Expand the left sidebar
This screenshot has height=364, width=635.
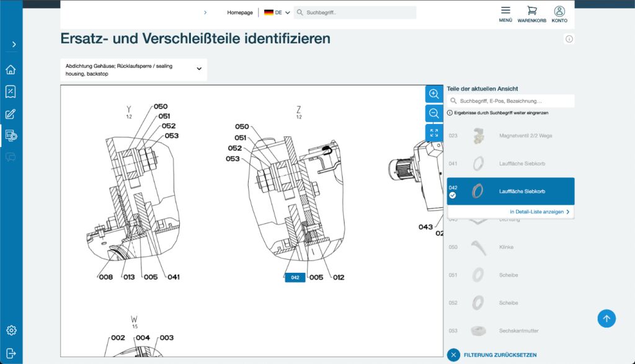click(x=14, y=45)
